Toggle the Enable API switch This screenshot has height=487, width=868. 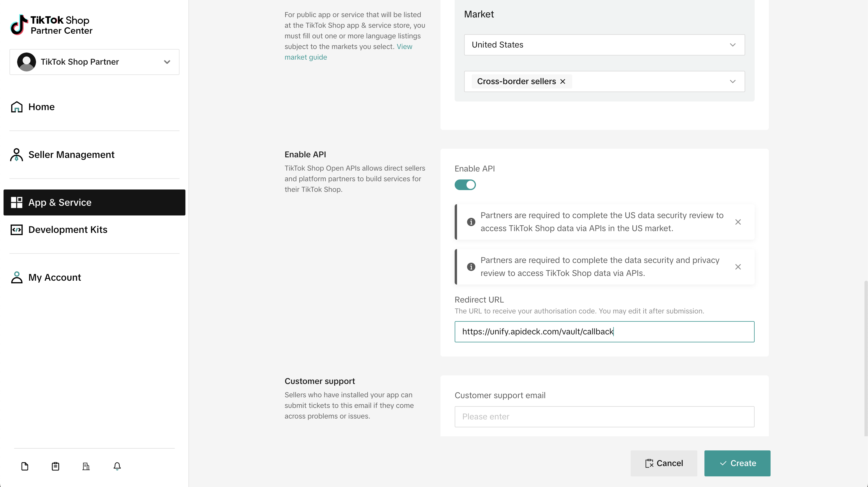(465, 185)
